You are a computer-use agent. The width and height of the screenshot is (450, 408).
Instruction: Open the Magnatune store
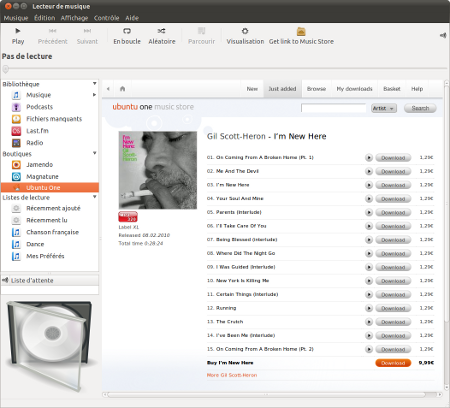50,177
